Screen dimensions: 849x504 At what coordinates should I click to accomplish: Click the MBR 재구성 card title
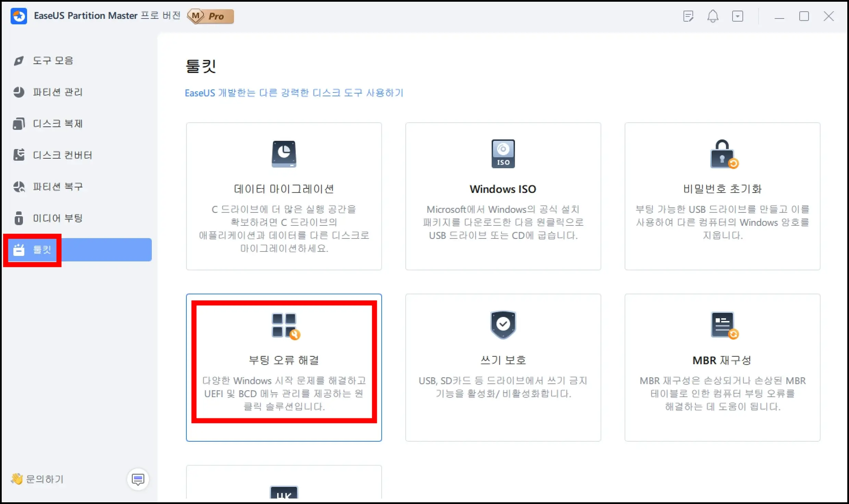(x=722, y=360)
